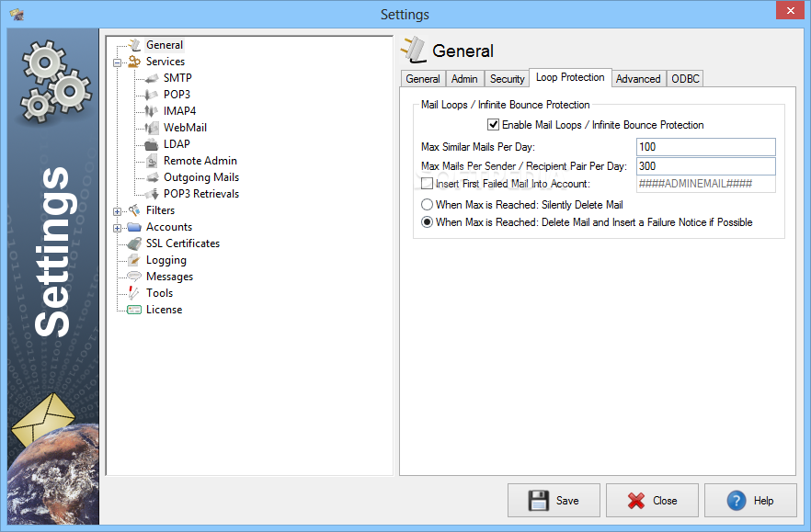Click the Max Mails Per Sender/Recipient field
The height and width of the screenshot is (532, 811).
point(706,166)
